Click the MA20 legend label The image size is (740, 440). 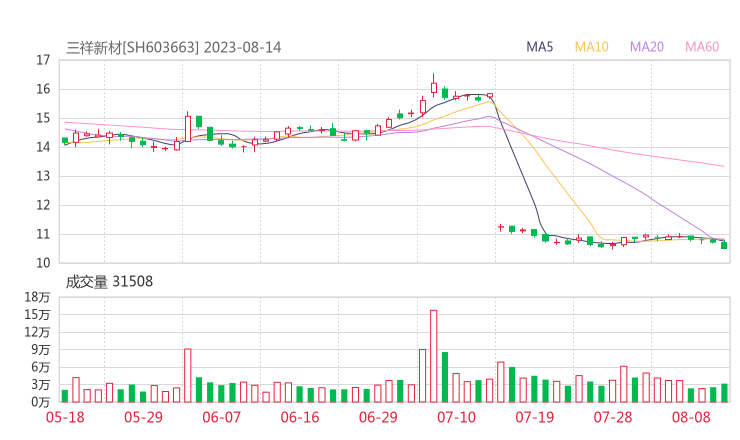point(647,47)
